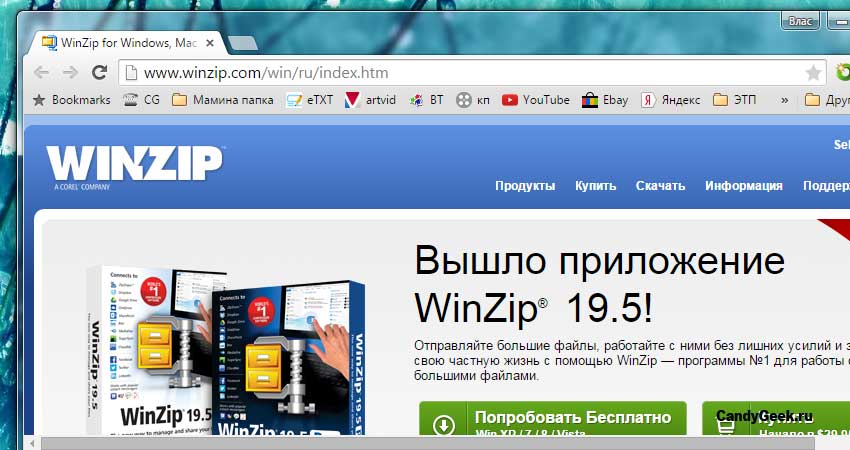Open the CG bookmark
Screen dimensions: 850x450
(x=141, y=100)
